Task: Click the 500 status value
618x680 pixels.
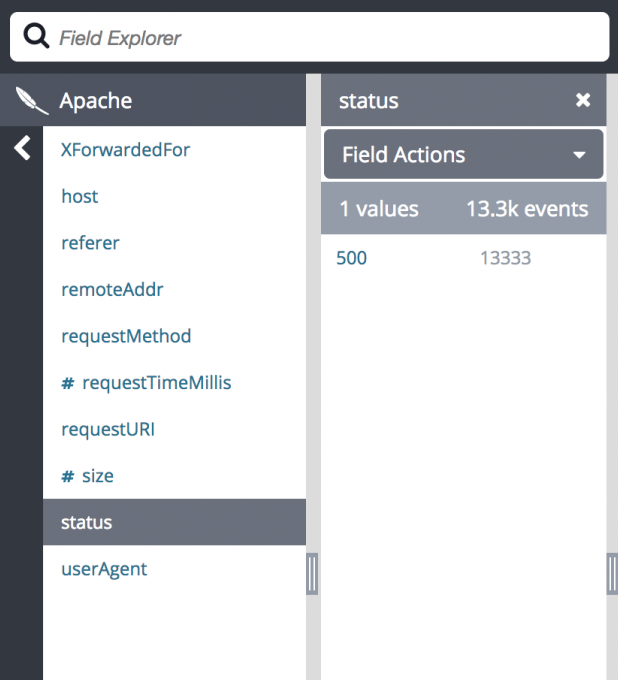Action: click(x=352, y=258)
